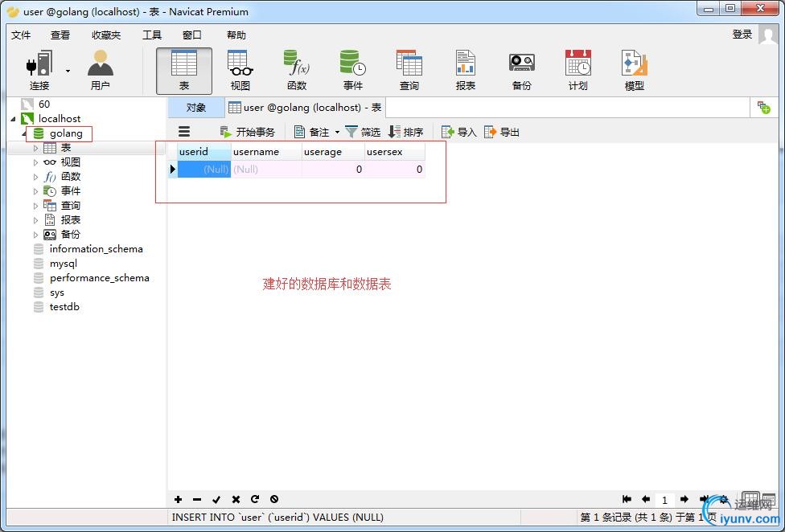Click the stop icon in bottom bar

273,499
